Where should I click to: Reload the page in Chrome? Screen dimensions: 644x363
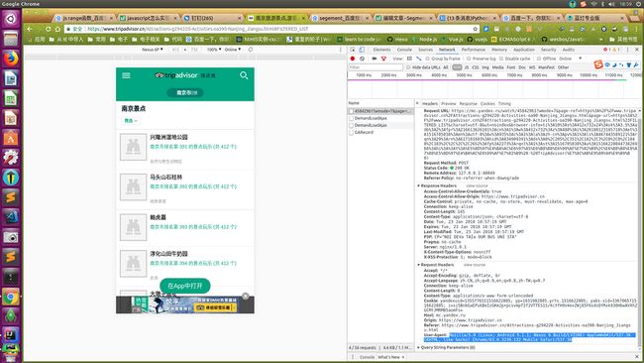pyautogui.click(x=49, y=29)
